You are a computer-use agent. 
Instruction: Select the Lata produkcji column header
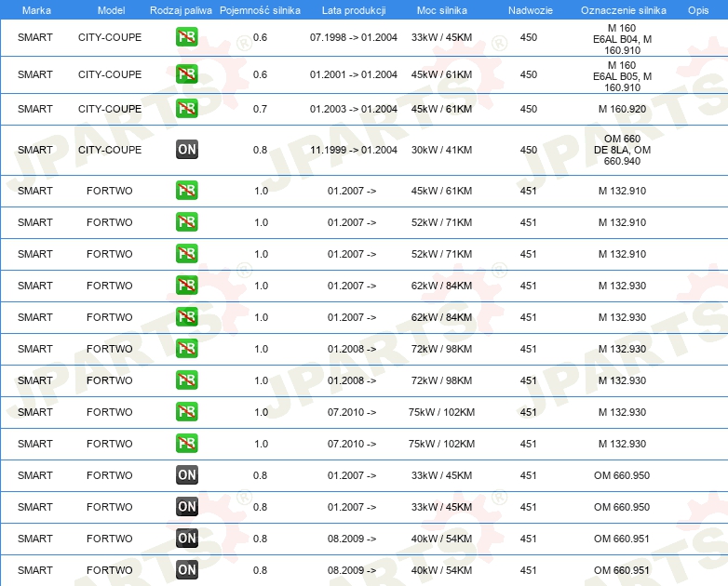[x=354, y=10]
